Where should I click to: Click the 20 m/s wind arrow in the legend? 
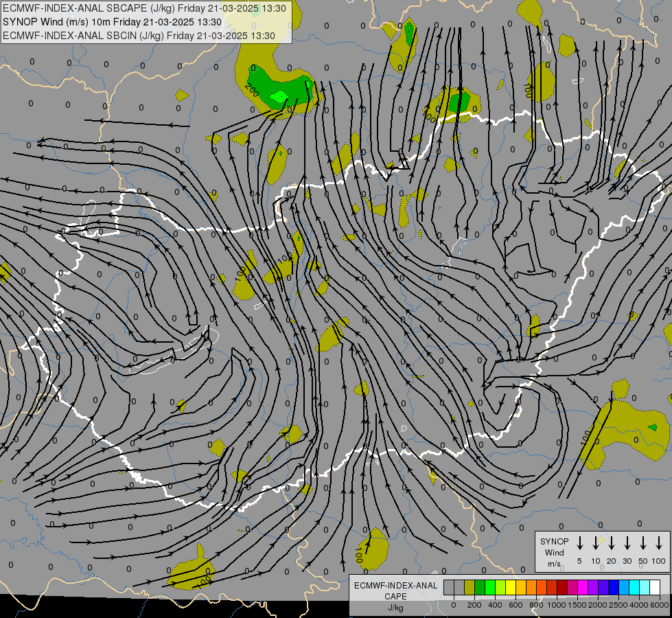pos(611,542)
